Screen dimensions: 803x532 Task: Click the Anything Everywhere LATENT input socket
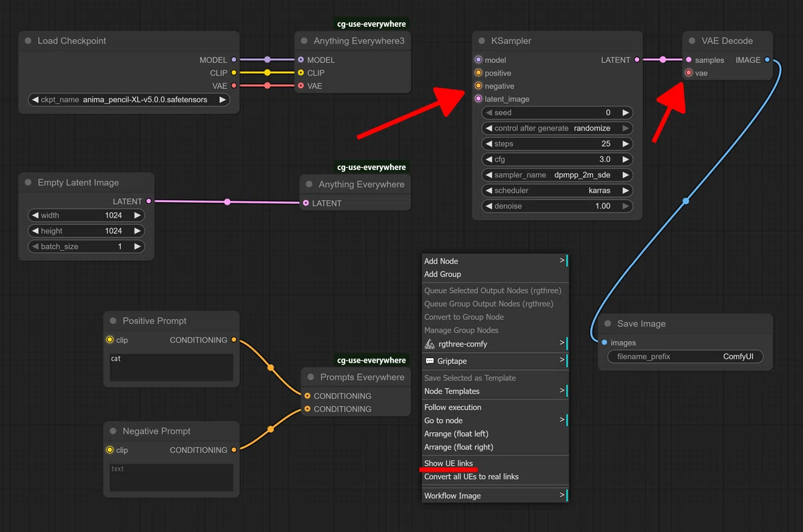pos(306,203)
